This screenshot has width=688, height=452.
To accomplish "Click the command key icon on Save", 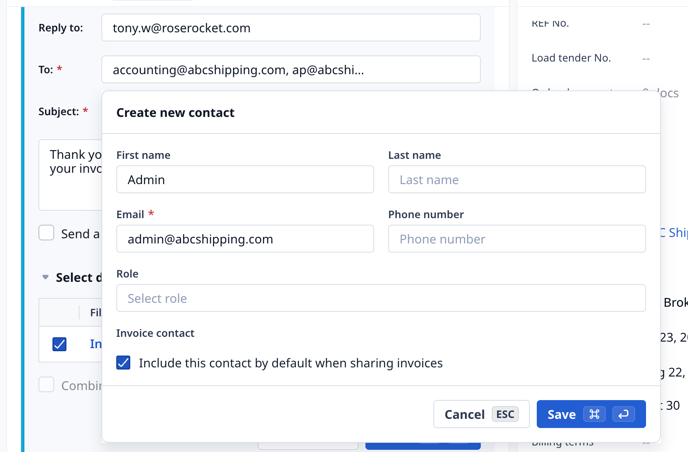I will [x=594, y=414].
